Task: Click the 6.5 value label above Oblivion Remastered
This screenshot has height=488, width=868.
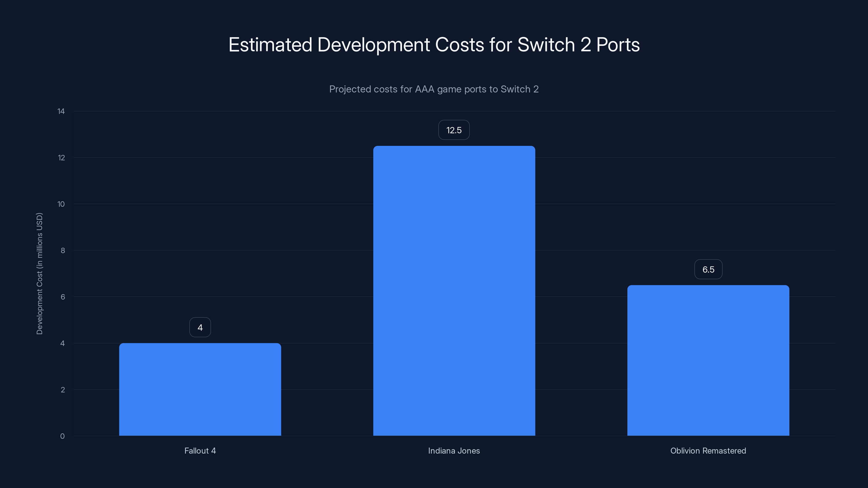Action: [x=708, y=269]
